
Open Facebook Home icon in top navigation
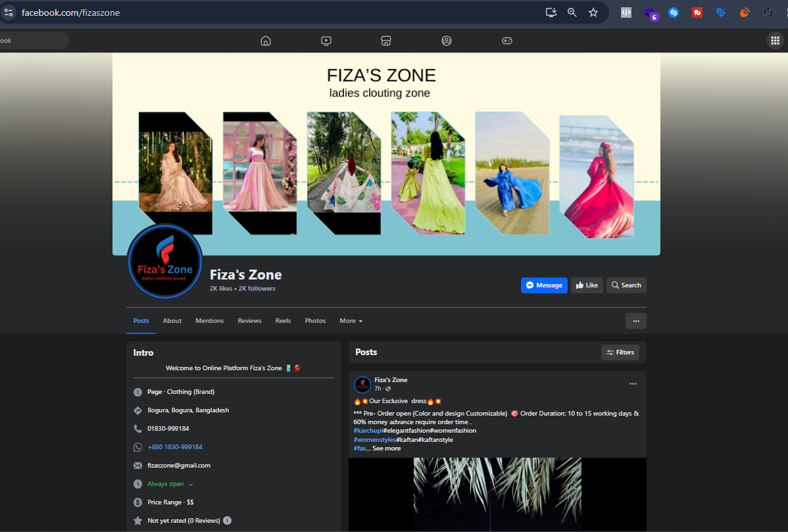click(266, 41)
